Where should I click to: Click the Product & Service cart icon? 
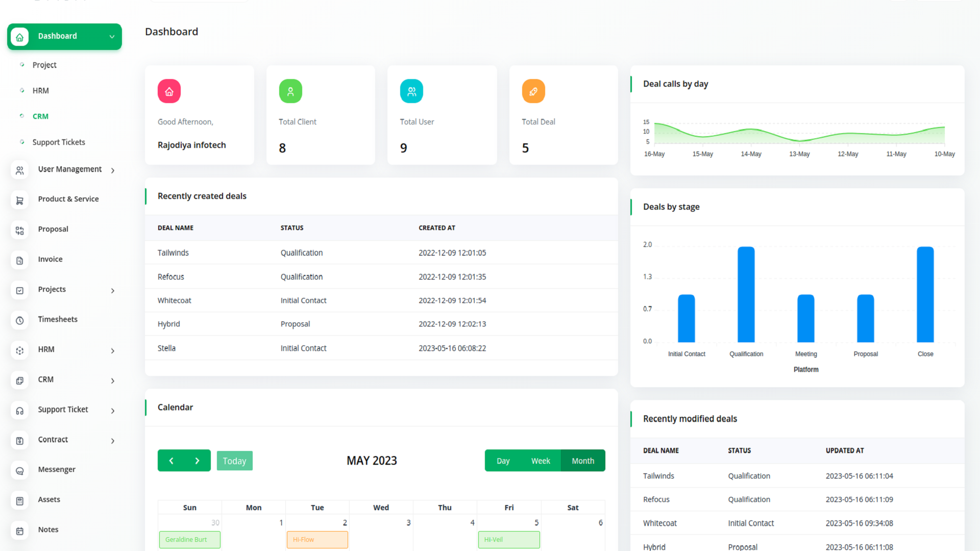tap(19, 200)
